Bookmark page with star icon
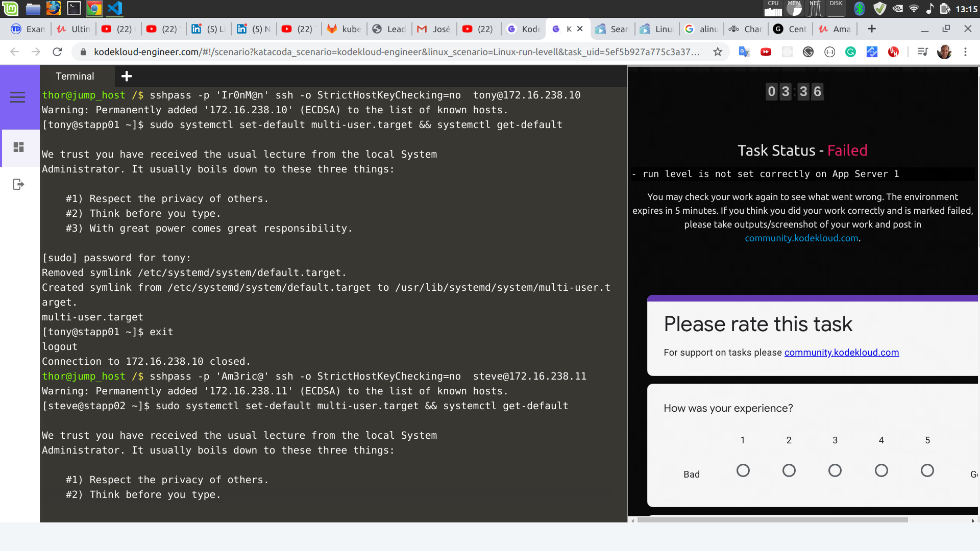The width and height of the screenshot is (980, 551). coord(718,52)
